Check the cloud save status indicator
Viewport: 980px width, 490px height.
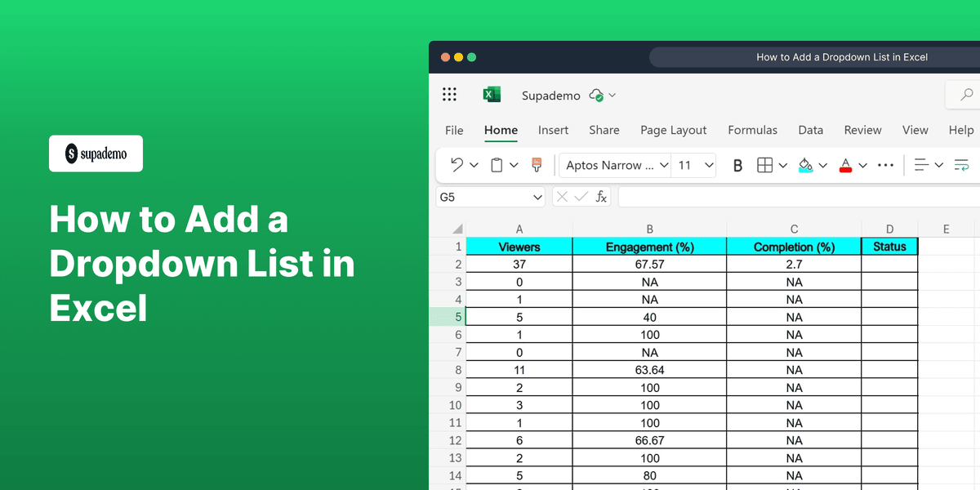pos(595,95)
